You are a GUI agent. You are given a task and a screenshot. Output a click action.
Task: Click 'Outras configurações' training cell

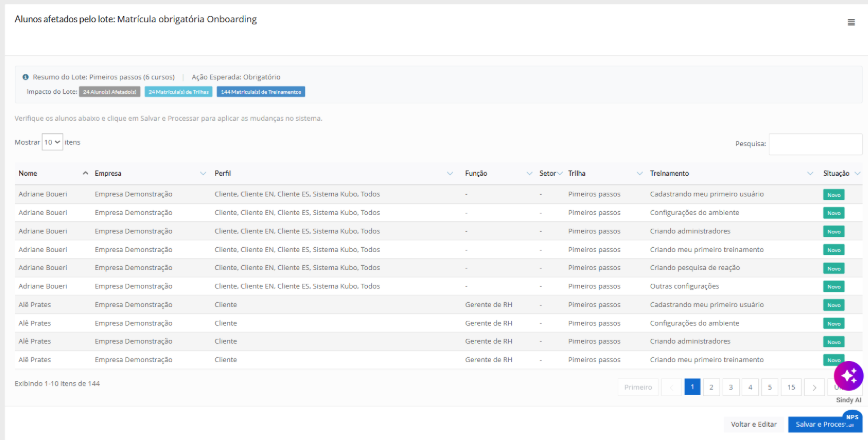pos(684,286)
